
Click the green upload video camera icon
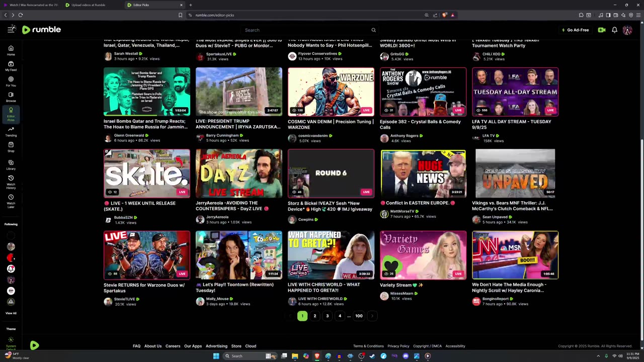click(601, 30)
